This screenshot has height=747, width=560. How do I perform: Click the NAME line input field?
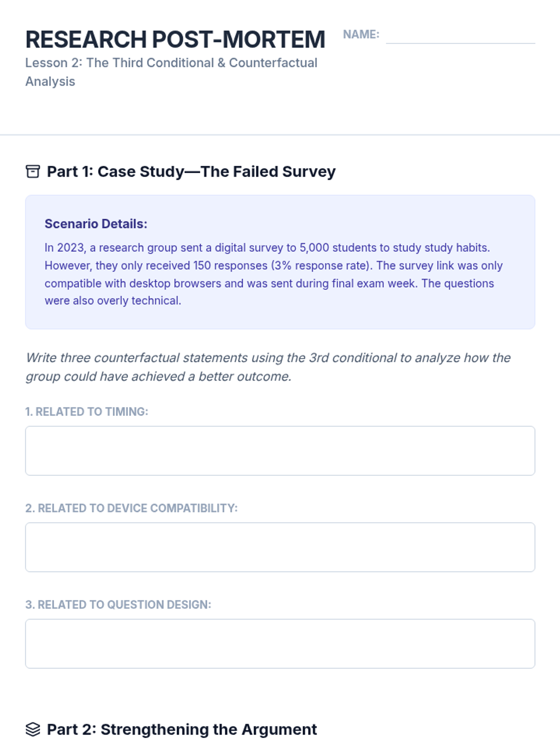[460, 35]
